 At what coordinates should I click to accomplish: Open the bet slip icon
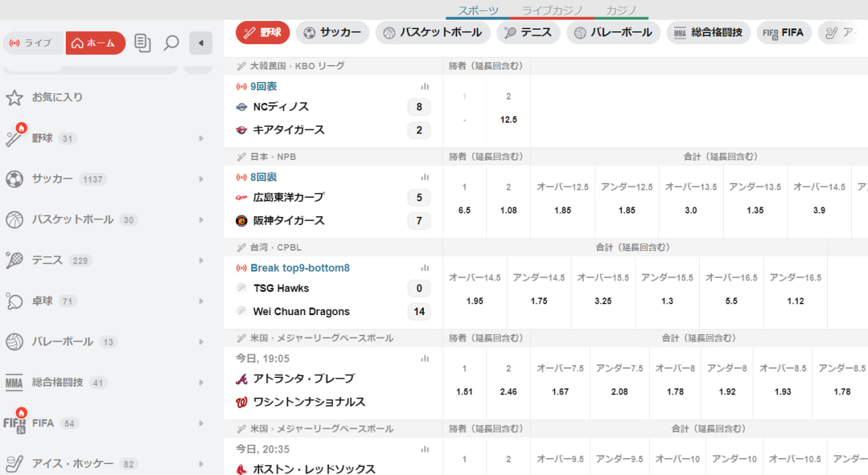coord(142,43)
